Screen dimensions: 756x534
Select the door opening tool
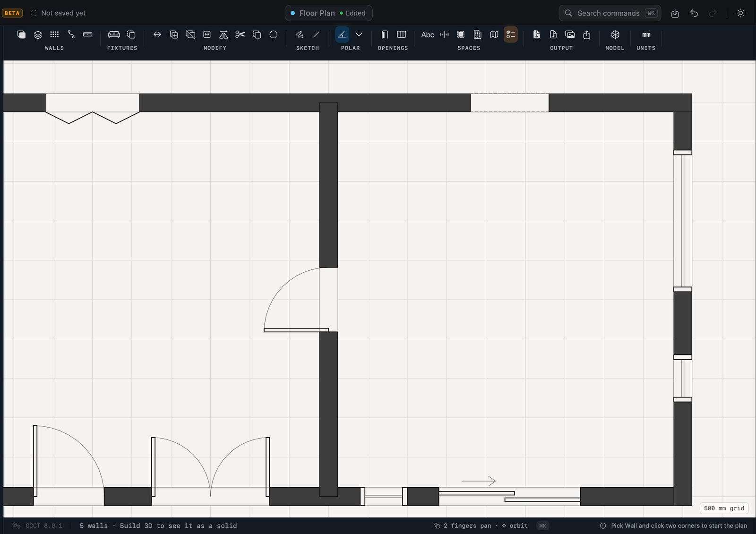(x=385, y=34)
